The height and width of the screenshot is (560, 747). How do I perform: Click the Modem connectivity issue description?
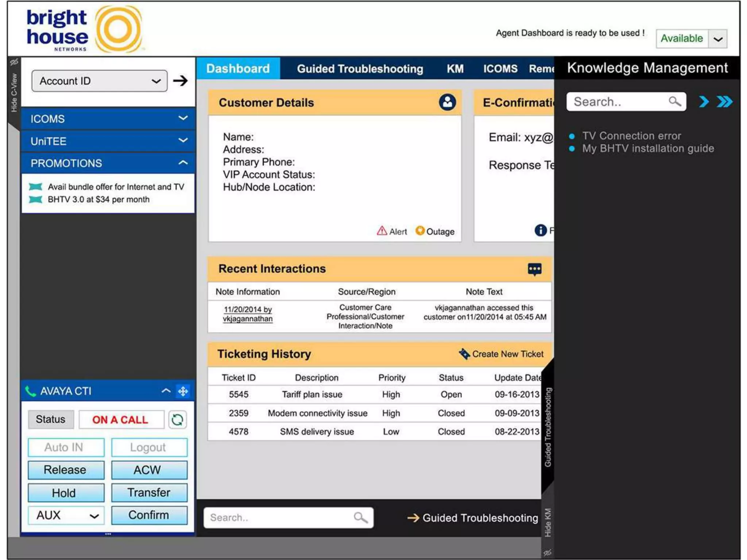click(x=317, y=413)
